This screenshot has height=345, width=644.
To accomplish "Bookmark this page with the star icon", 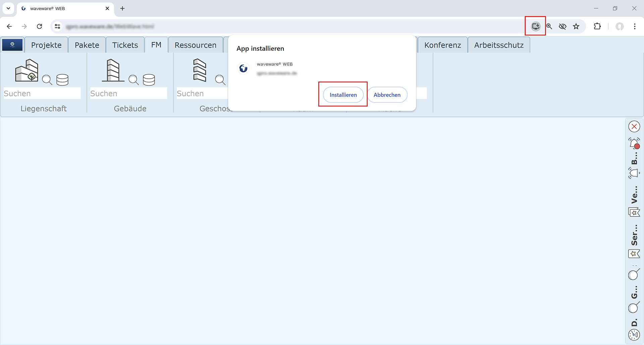I will point(576,26).
